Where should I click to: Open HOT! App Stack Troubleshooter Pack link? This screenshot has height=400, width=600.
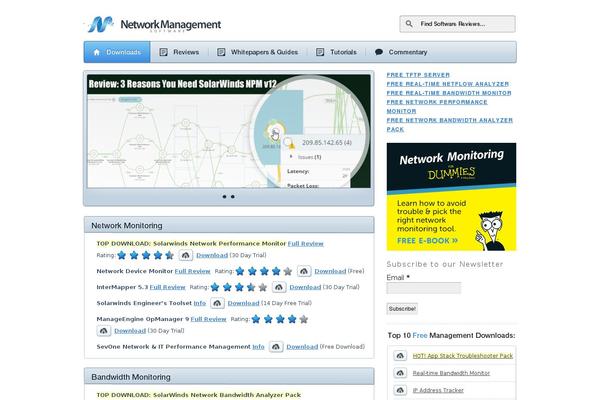pos(463,356)
